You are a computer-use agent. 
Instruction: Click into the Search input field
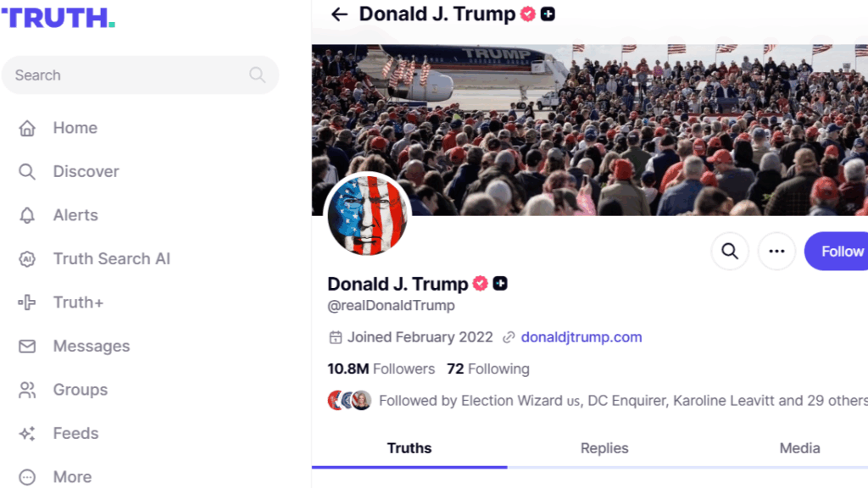point(127,75)
